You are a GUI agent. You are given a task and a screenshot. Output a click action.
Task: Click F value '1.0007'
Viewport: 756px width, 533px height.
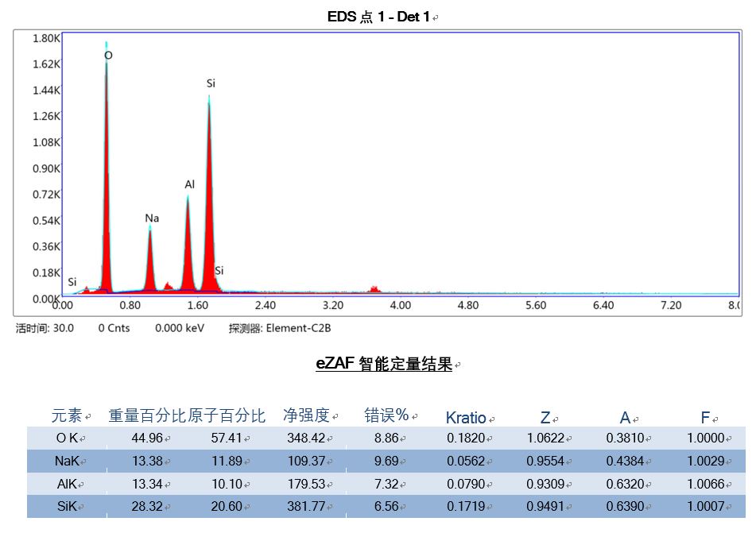pos(705,507)
